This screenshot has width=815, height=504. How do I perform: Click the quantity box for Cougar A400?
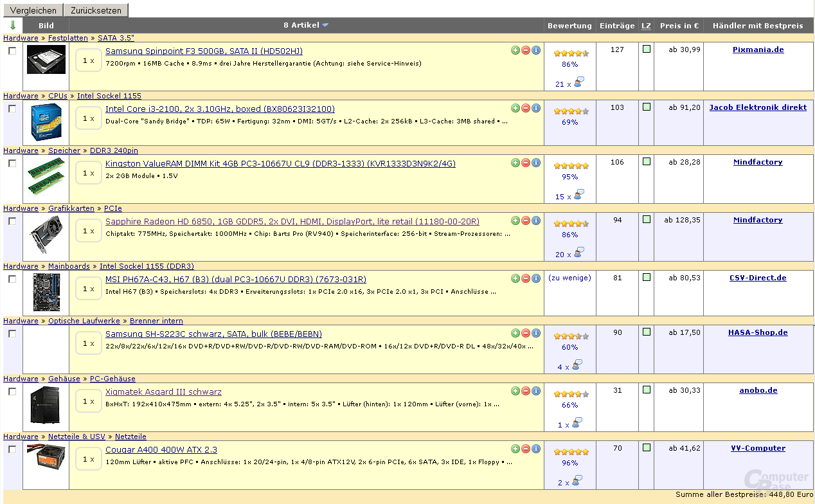pyautogui.click(x=88, y=459)
